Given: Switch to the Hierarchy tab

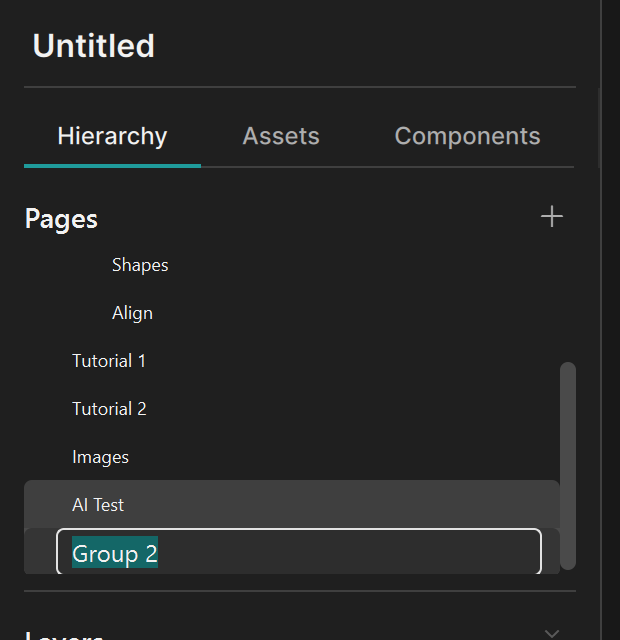Looking at the screenshot, I should click(112, 136).
